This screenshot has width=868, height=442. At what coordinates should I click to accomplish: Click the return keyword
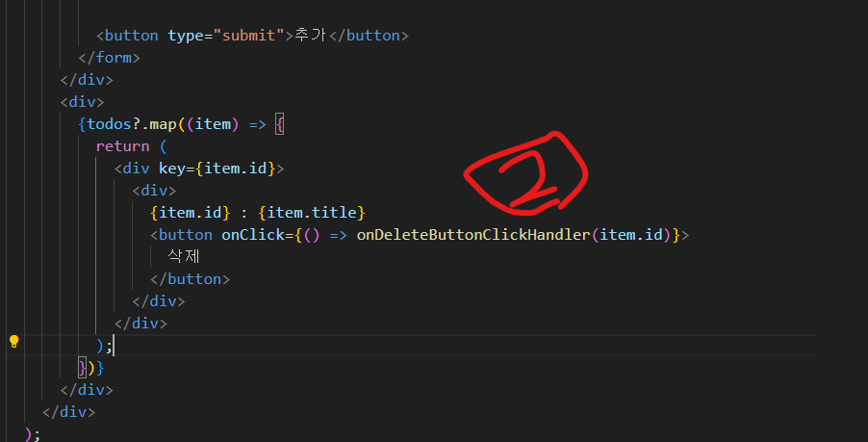click(x=122, y=146)
